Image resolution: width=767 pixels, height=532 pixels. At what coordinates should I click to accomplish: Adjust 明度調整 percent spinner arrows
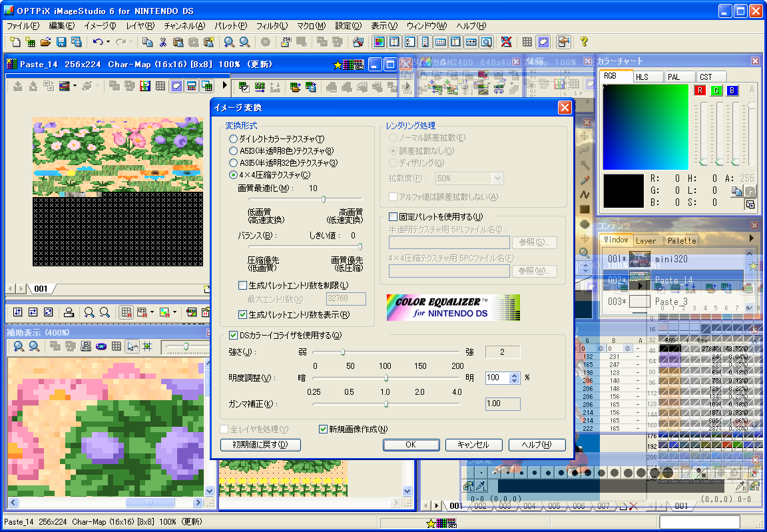pos(514,378)
